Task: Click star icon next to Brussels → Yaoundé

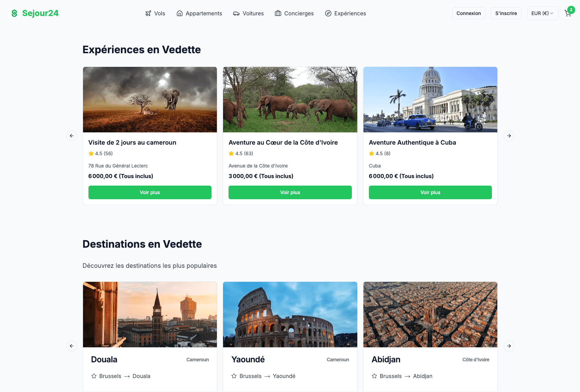Action: tap(234, 376)
